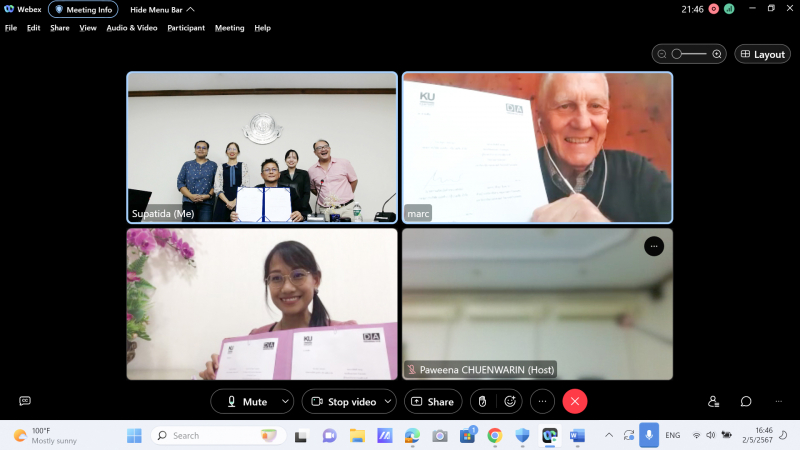Click the zoom in magnifier icon
The width and height of the screenshot is (800, 450).
click(x=717, y=54)
